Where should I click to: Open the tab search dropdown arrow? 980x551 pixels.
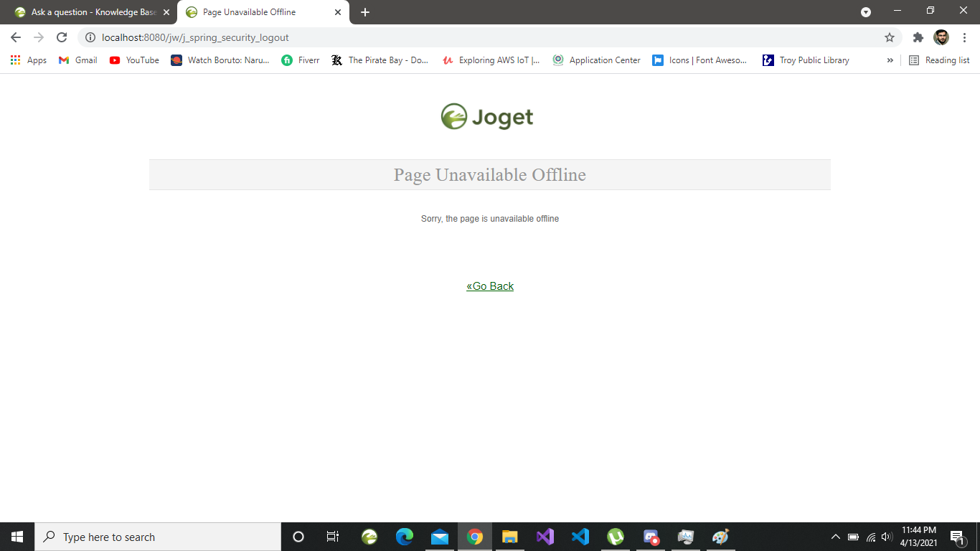pos(866,12)
